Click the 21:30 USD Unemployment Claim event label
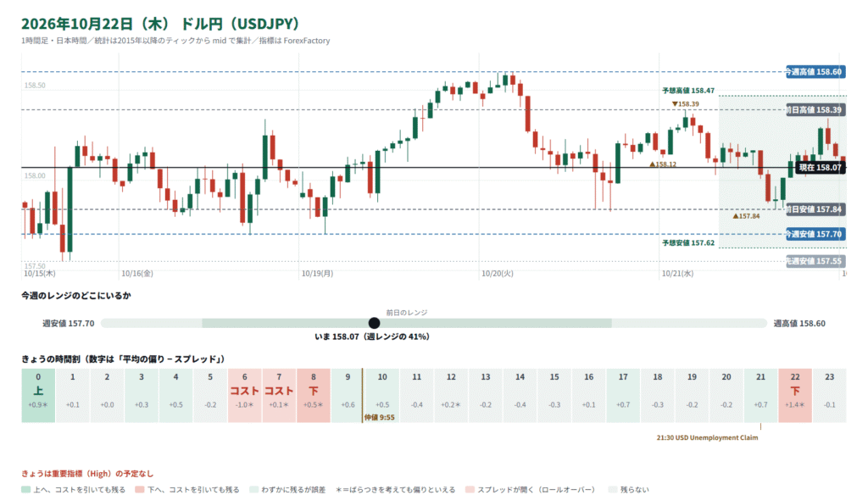868x495 pixels. (x=708, y=437)
